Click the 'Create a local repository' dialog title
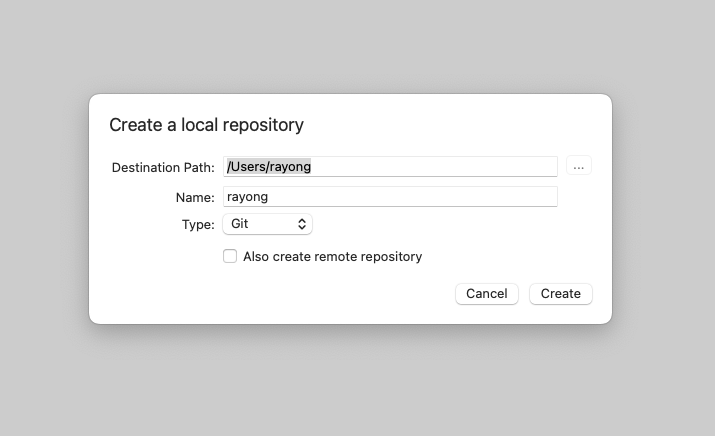Screen dimensions: 715x436 click(x=206, y=125)
